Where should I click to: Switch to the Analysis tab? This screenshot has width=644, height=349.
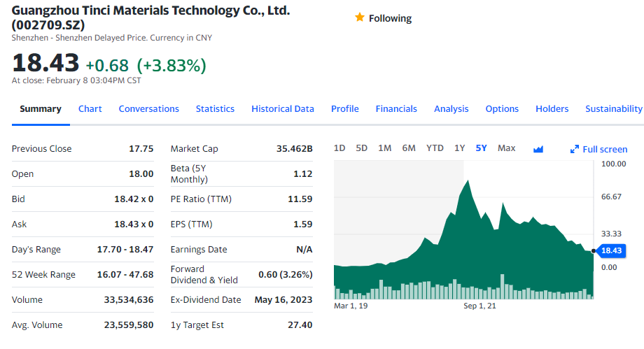[451, 109]
